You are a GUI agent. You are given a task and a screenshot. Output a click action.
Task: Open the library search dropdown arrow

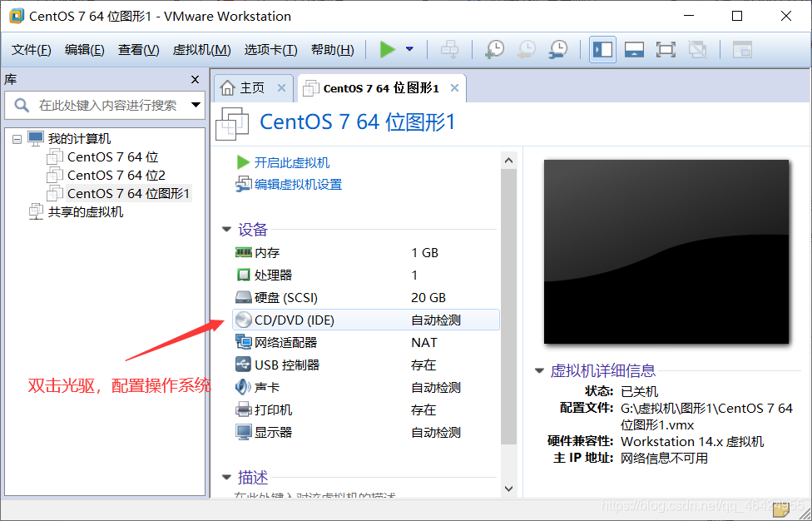coord(196,105)
